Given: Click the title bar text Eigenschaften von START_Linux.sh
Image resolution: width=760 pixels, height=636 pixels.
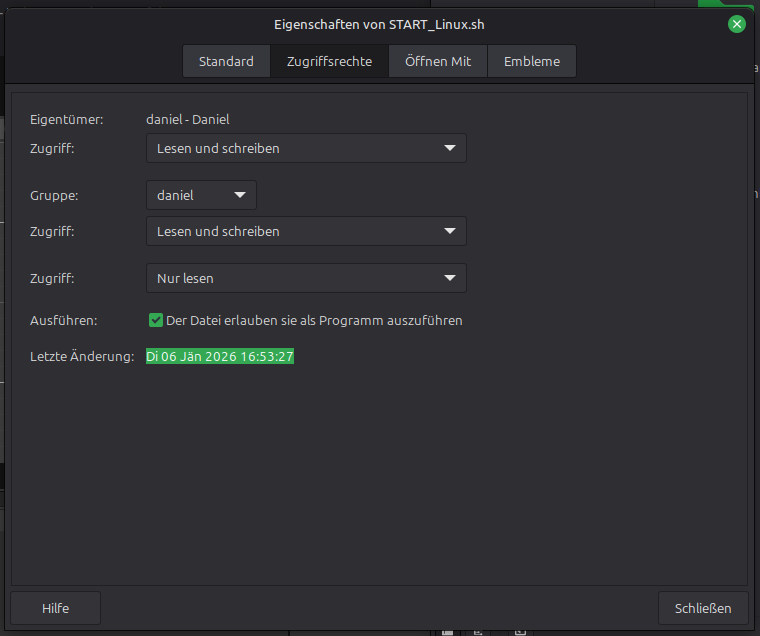Looking at the screenshot, I should 379,24.
